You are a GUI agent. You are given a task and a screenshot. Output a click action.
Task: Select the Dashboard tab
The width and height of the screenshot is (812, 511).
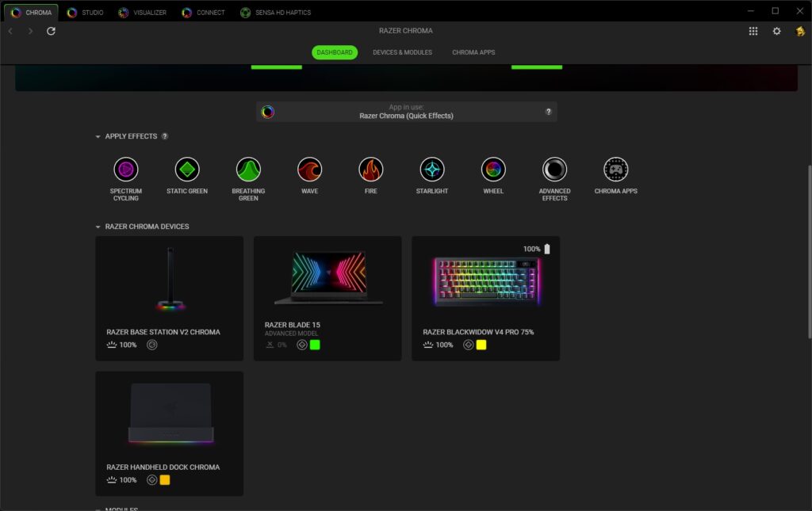coord(335,52)
